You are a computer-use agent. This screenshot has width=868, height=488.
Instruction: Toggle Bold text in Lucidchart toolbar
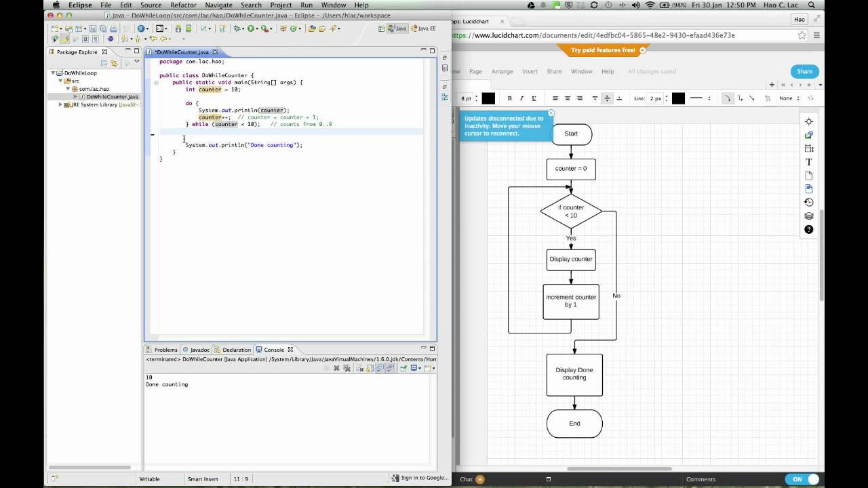point(509,98)
